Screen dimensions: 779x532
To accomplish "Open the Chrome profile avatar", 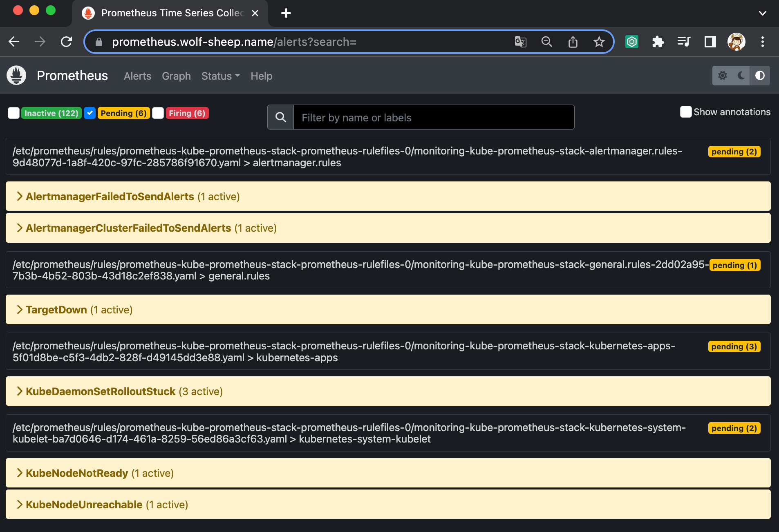I will (x=736, y=42).
